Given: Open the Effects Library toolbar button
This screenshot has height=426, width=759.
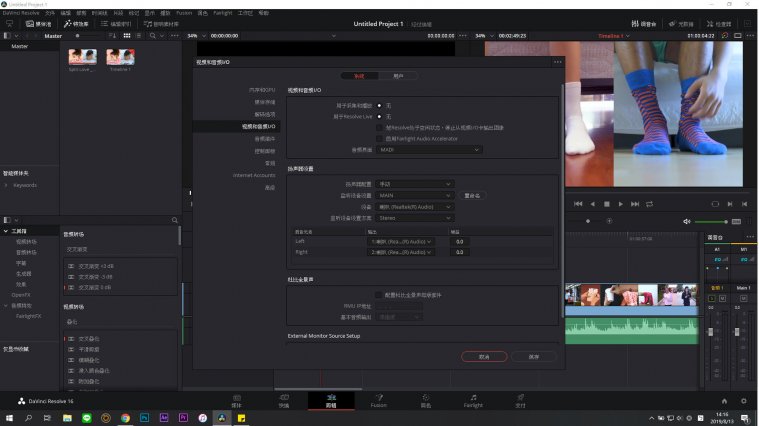Looking at the screenshot, I should coord(76,24).
